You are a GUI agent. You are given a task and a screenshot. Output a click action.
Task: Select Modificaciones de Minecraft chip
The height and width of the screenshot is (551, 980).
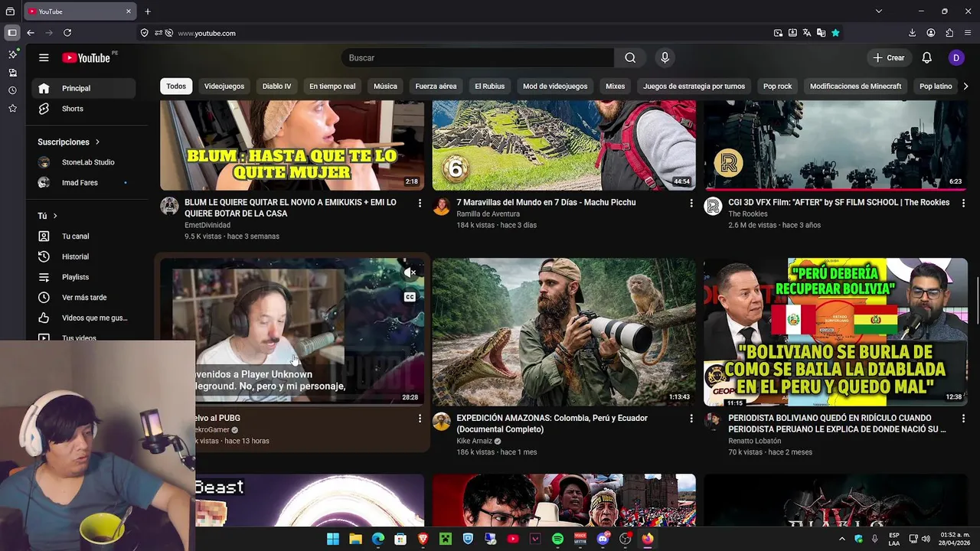(855, 86)
